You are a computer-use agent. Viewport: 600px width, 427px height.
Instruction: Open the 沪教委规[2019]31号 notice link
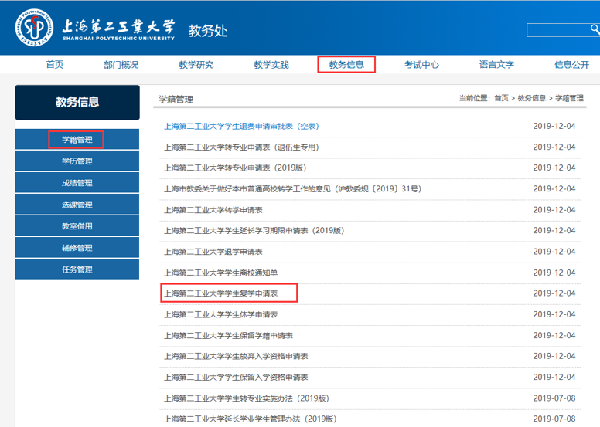292,189
